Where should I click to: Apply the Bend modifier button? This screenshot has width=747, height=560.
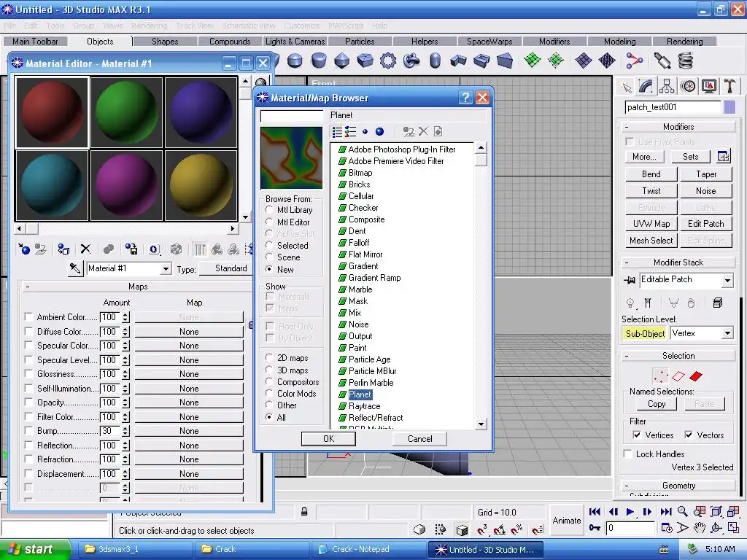pyautogui.click(x=651, y=174)
